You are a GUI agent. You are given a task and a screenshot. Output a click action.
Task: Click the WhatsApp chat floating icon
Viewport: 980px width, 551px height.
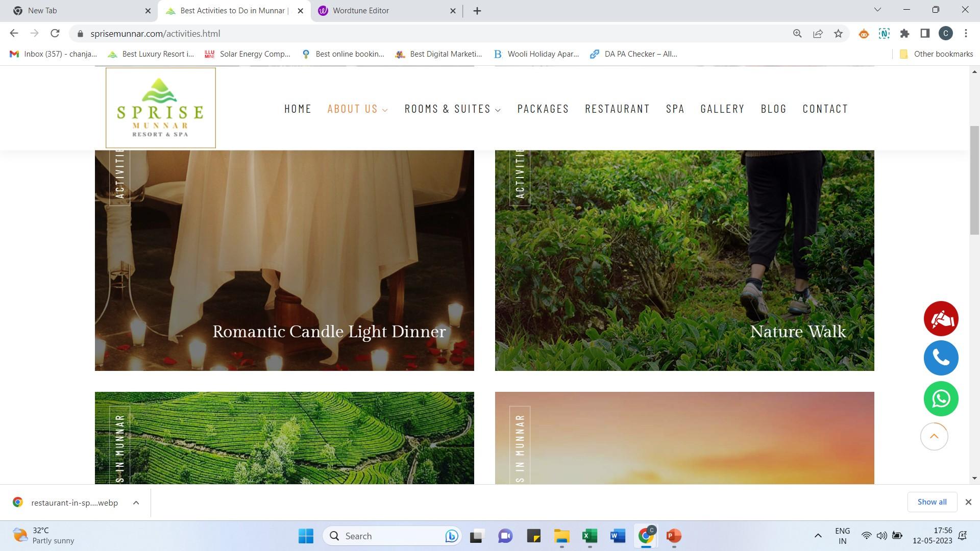(x=941, y=399)
